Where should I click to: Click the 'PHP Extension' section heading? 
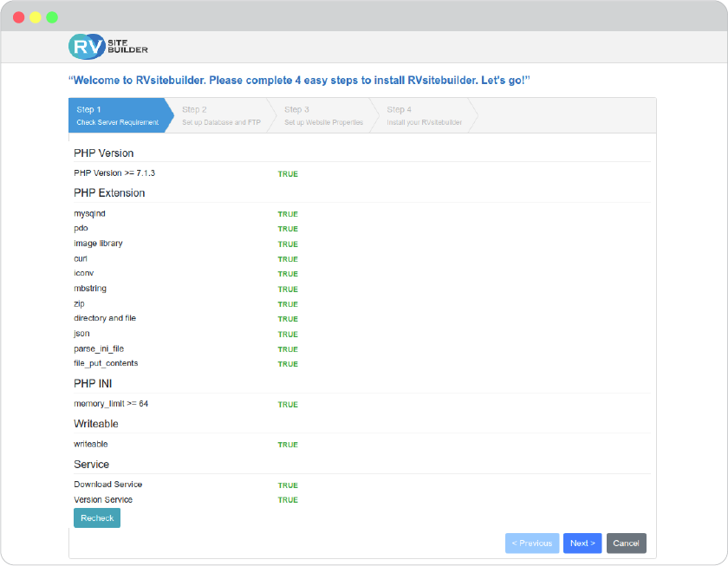point(109,192)
